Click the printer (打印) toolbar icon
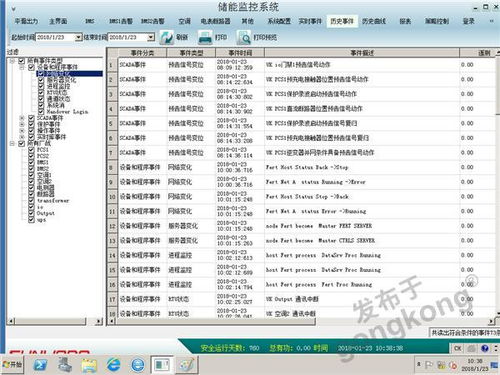 click(x=205, y=37)
